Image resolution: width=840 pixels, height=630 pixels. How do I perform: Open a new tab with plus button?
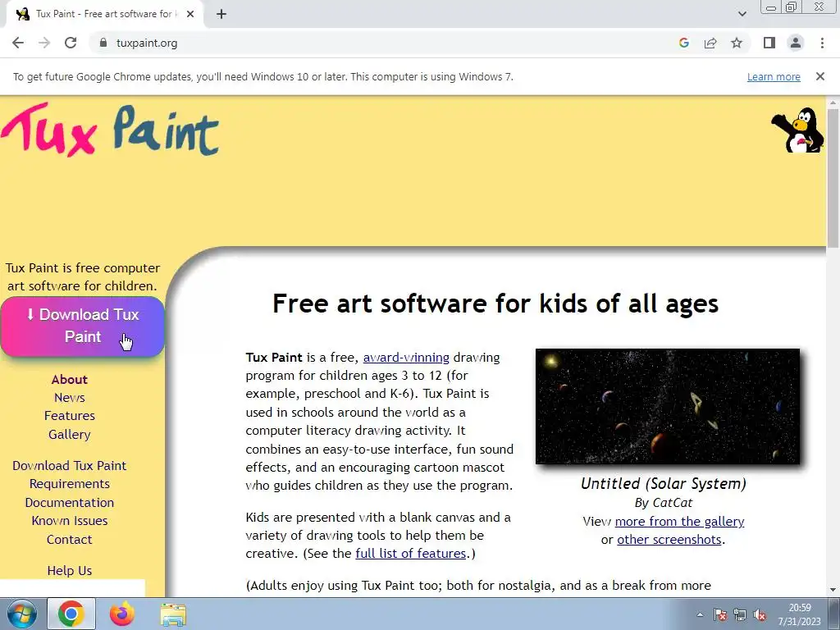tap(221, 14)
